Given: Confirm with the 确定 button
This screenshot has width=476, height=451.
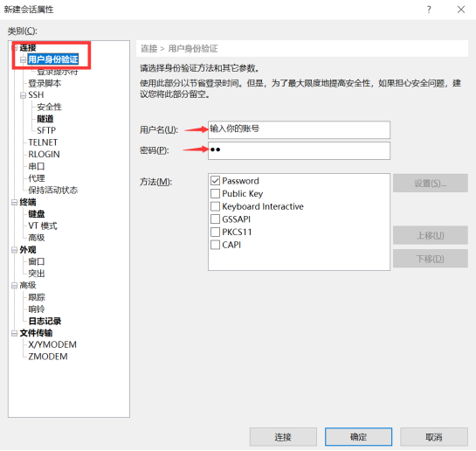Looking at the screenshot, I should click(358, 437).
